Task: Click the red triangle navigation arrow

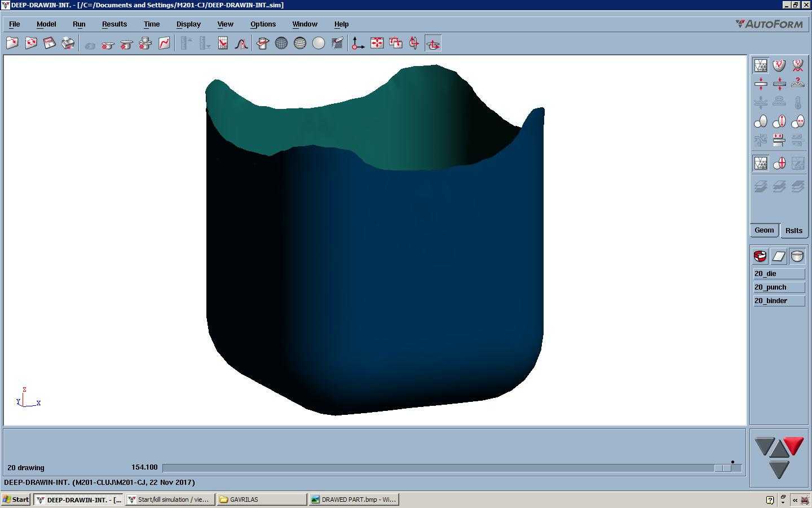Action: [793, 446]
